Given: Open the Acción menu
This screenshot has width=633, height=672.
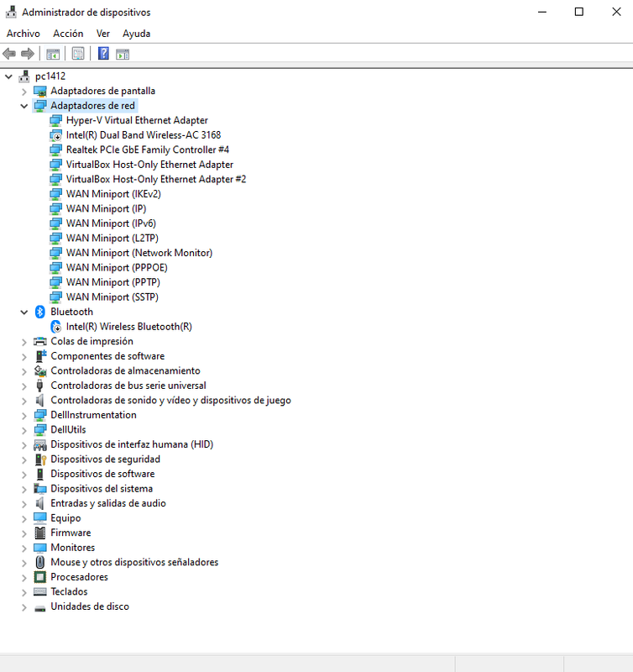Looking at the screenshot, I should click(68, 34).
